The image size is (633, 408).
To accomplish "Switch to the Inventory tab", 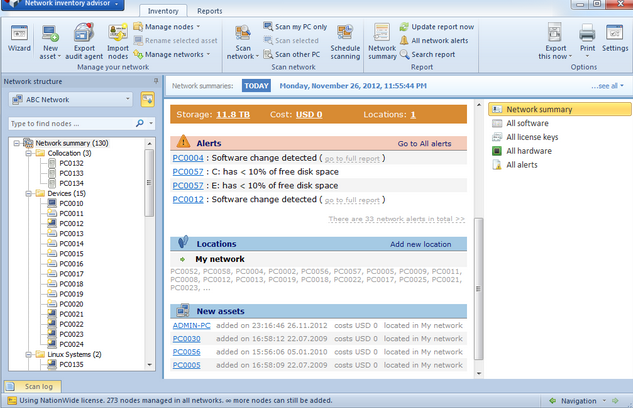I will click(163, 11).
